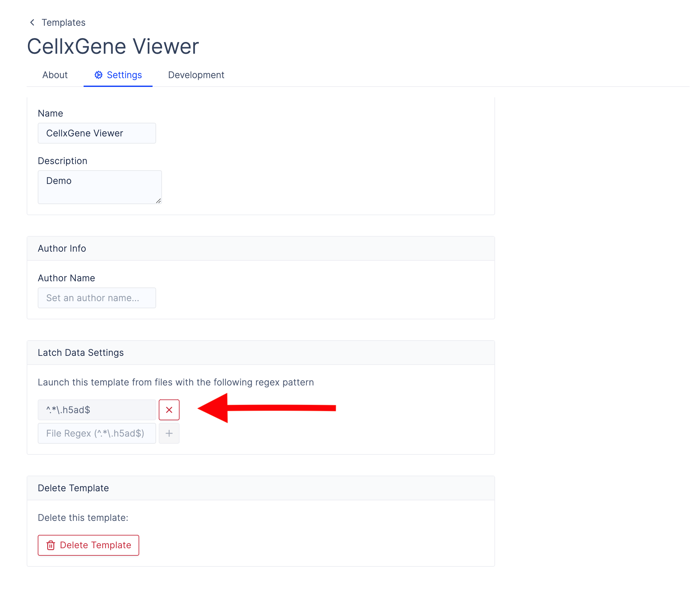Click the Author Name field label
The height and width of the screenshot is (599, 700).
click(66, 278)
